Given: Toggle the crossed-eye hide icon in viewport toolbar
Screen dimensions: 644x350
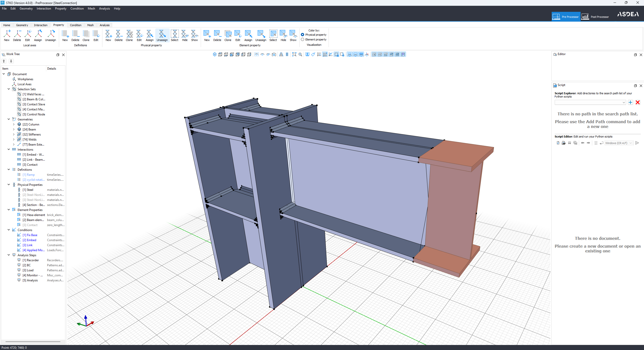Looking at the screenshot, I should click(268, 54).
